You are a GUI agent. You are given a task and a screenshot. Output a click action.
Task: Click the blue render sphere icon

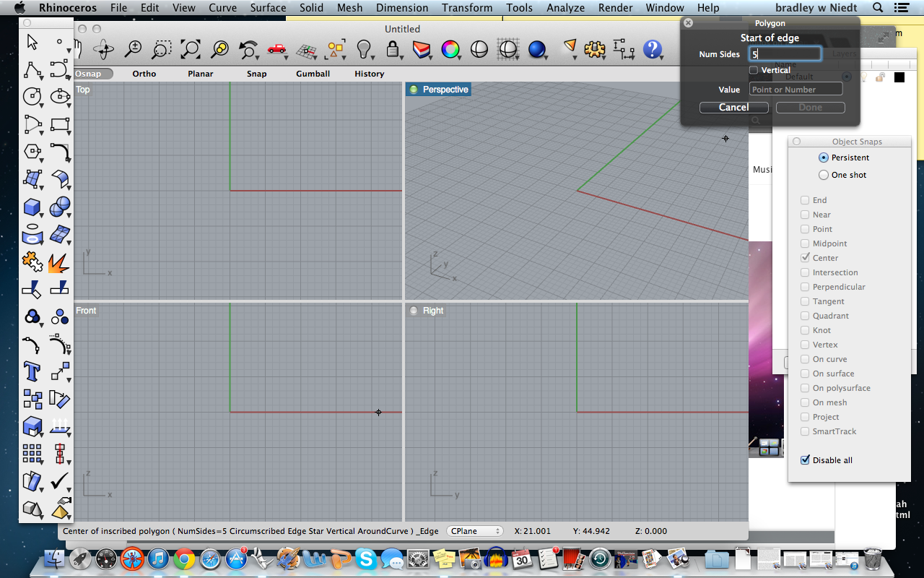536,49
